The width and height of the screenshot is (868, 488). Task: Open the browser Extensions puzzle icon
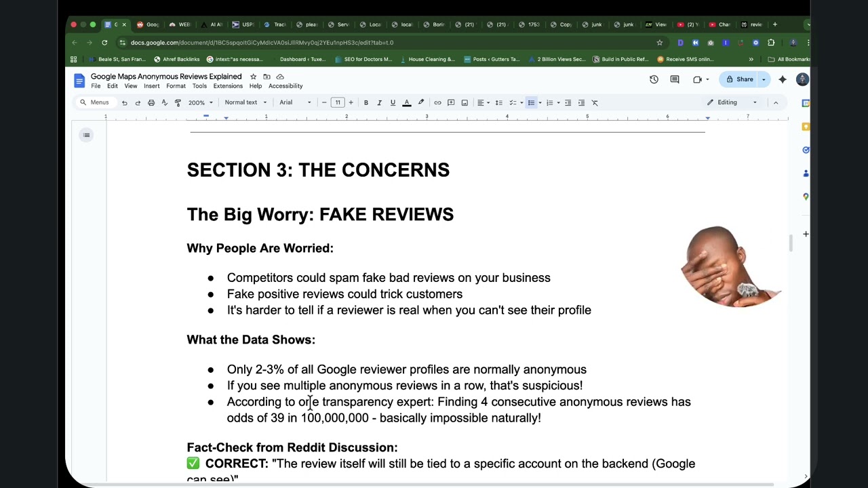point(771,43)
